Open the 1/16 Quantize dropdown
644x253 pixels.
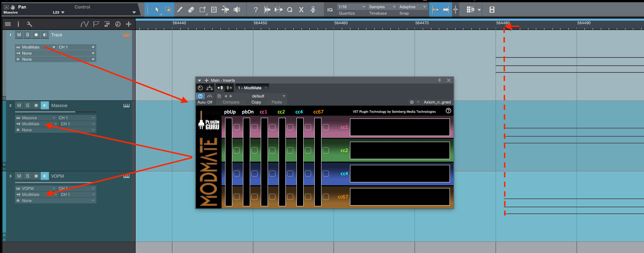(x=352, y=7)
